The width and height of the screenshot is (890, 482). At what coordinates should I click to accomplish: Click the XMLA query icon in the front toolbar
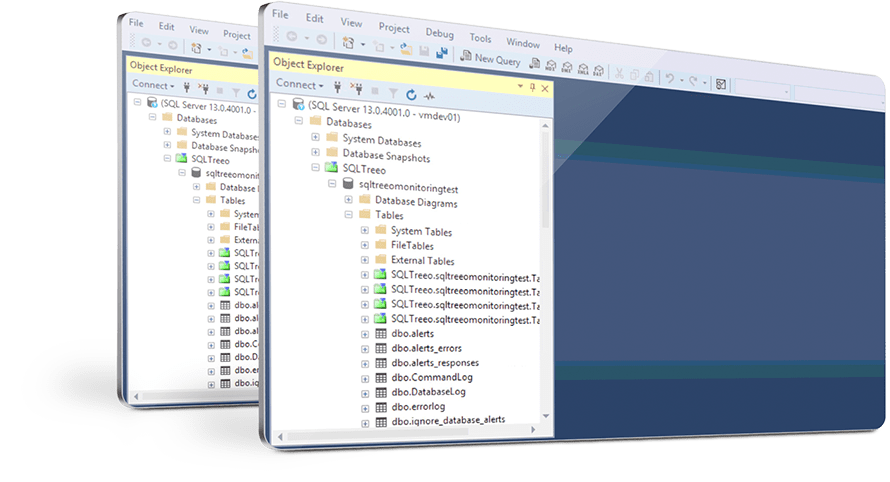(583, 69)
